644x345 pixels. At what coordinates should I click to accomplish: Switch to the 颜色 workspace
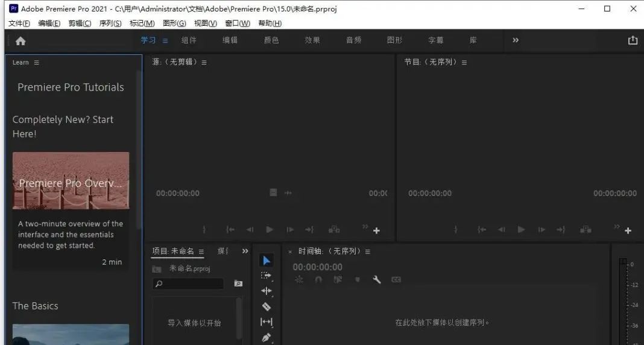(x=271, y=40)
